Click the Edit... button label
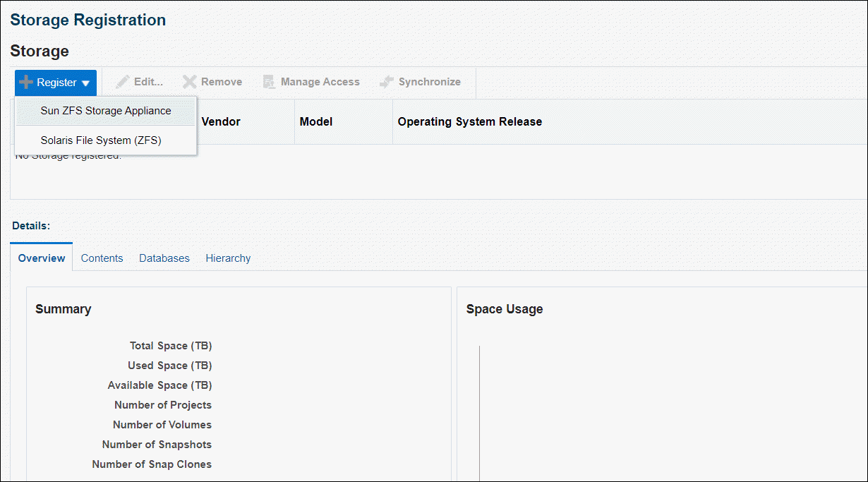 pos(148,82)
